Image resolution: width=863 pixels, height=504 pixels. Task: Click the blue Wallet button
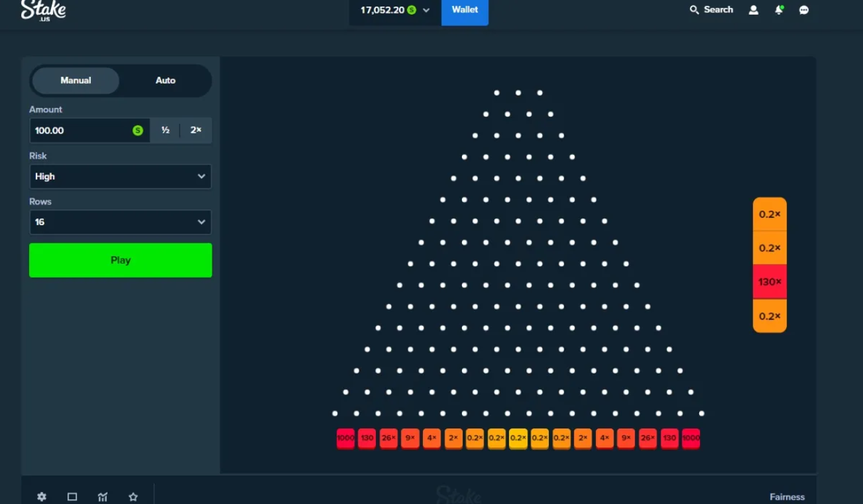465,11
